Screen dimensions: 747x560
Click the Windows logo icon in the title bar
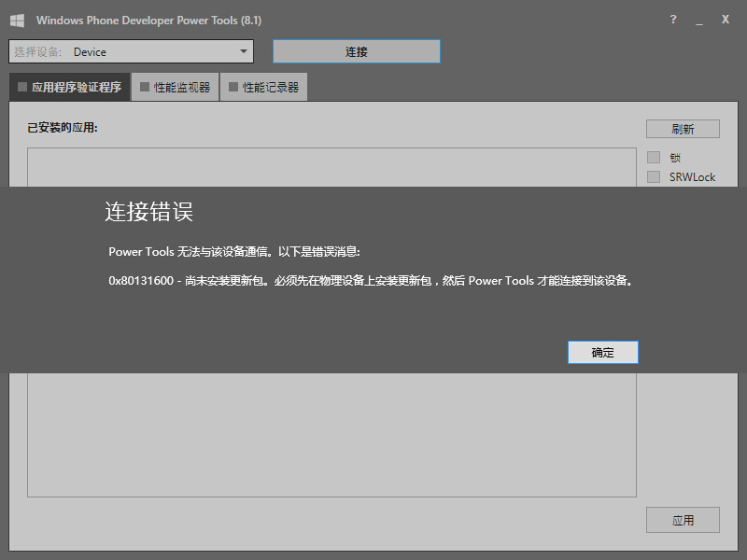point(17,21)
